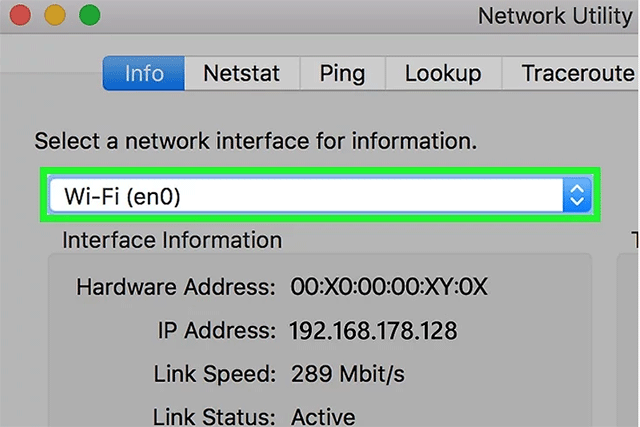Select the hardware address value 00:X0:00:00:XY:0X
Viewport: 640px width, 427px height.
[389, 287]
